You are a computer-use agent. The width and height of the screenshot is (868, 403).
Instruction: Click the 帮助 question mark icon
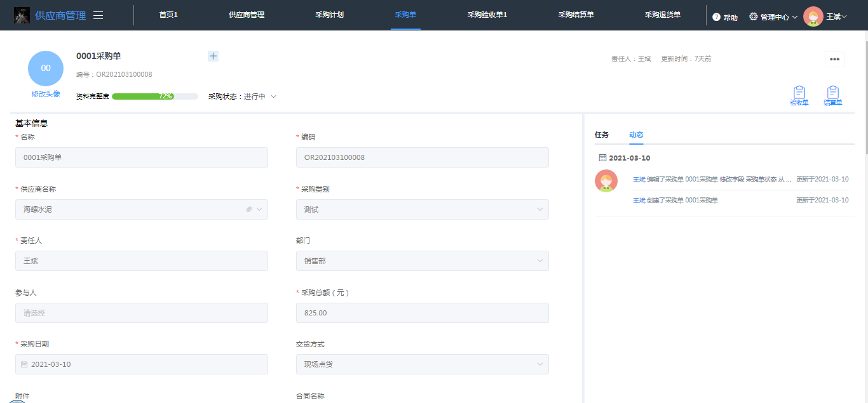coord(717,17)
